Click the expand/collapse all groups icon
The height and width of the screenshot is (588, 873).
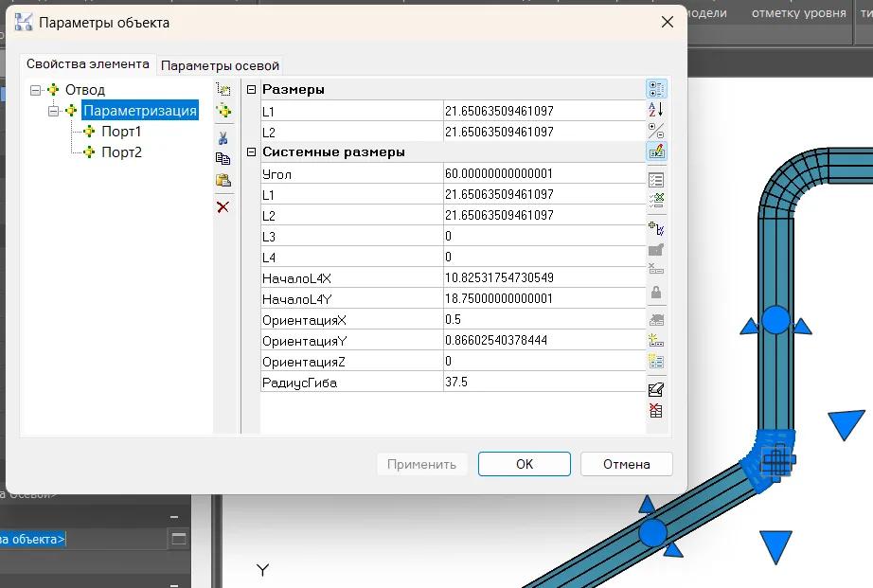click(x=655, y=130)
